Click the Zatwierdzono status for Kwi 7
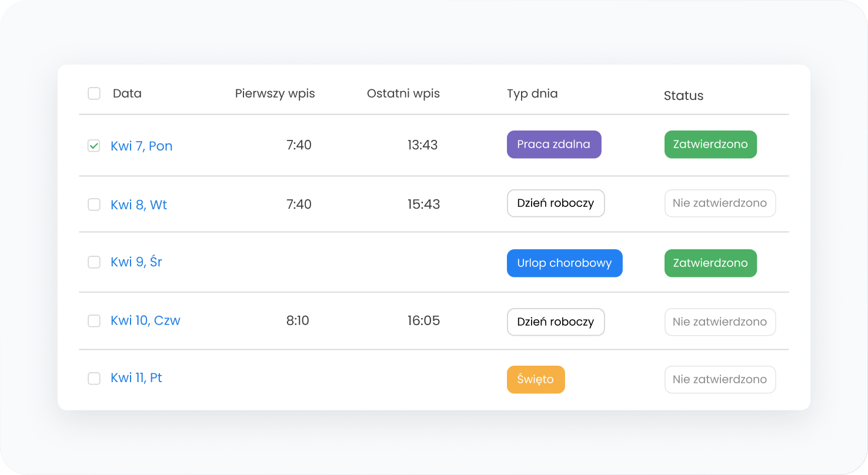Viewport: 868px width, 475px height. (x=710, y=145)
